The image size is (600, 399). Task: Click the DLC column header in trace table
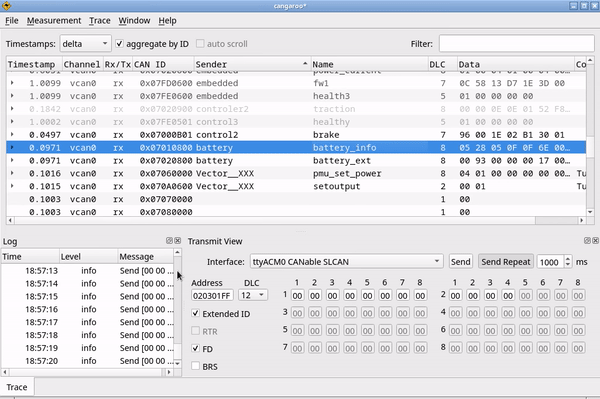click(442, 64)
